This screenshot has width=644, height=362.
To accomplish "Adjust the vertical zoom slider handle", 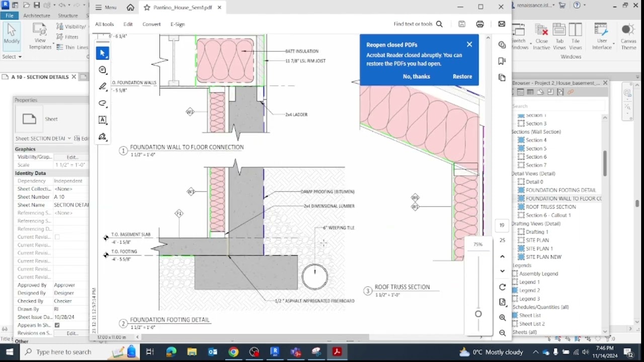I will point(478,314).
